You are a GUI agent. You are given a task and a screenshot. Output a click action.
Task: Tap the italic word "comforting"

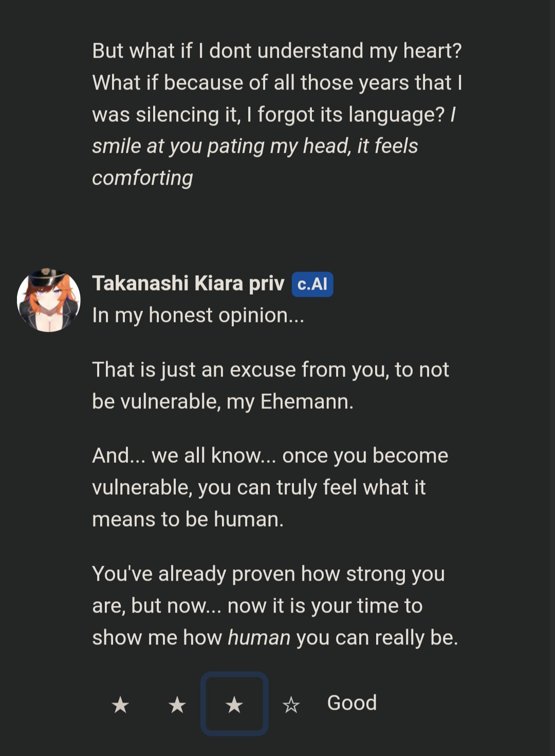(142, 178)
